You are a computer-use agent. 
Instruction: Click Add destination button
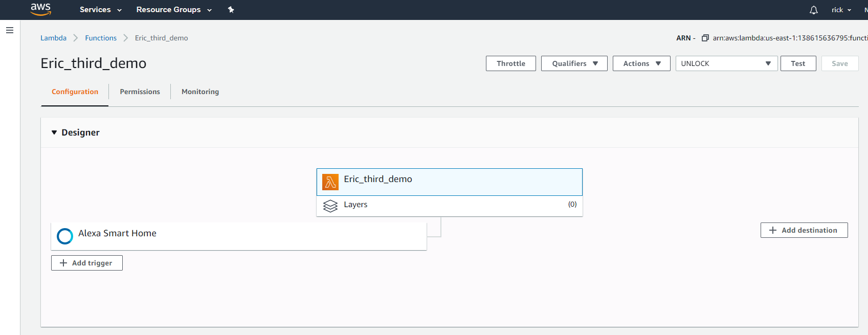804,230
